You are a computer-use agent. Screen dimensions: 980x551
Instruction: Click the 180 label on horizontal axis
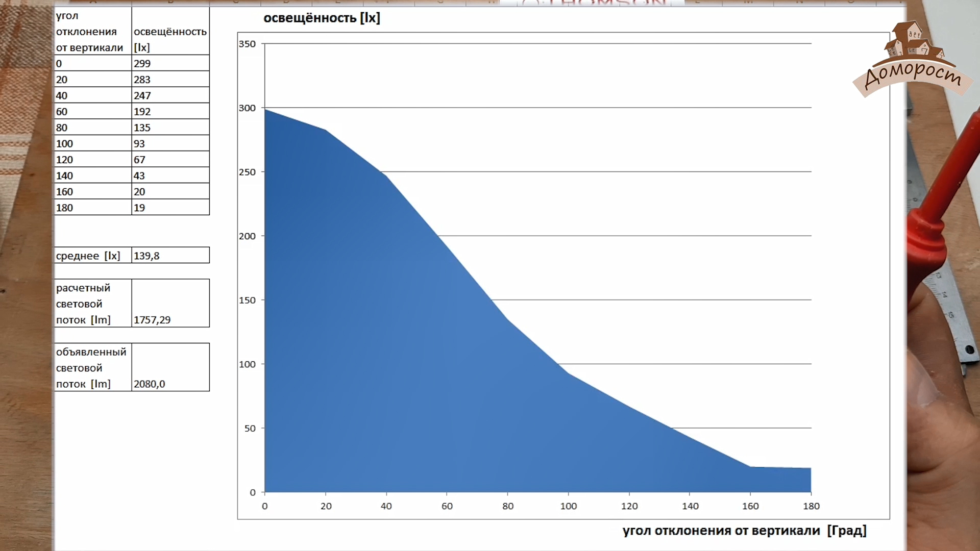811,506
